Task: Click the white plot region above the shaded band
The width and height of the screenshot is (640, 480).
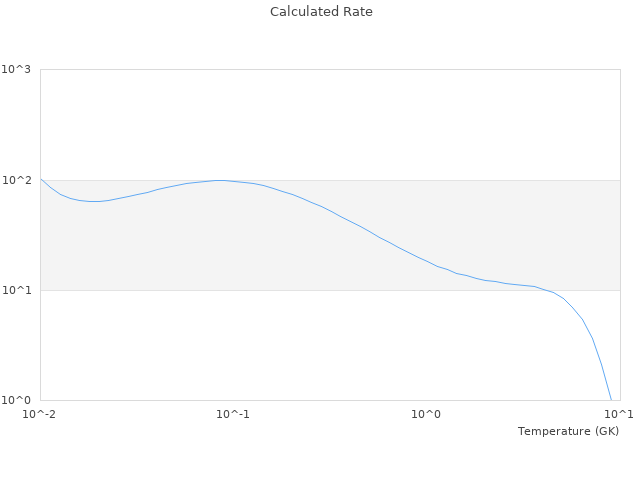Action: click(x=330, y=120)
